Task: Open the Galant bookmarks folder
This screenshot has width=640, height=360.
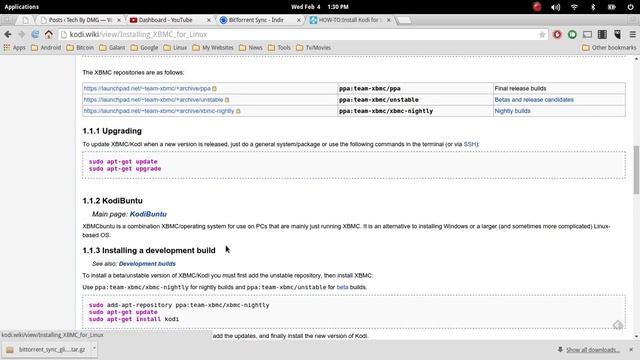Action: (112, 48)
